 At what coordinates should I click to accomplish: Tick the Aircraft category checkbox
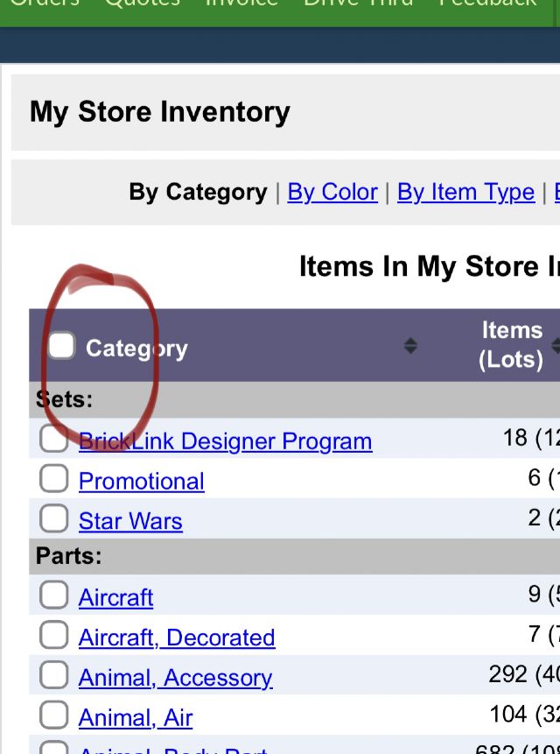click(53, 595)
